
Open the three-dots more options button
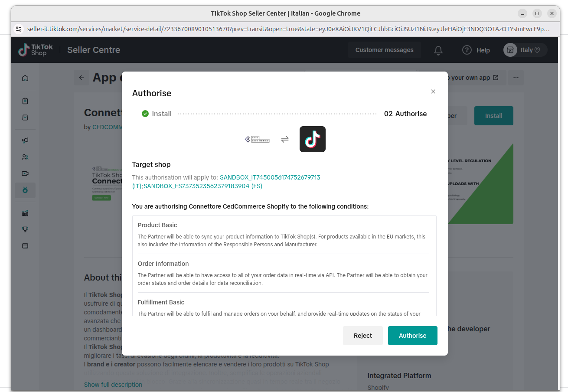coord(516,78)
